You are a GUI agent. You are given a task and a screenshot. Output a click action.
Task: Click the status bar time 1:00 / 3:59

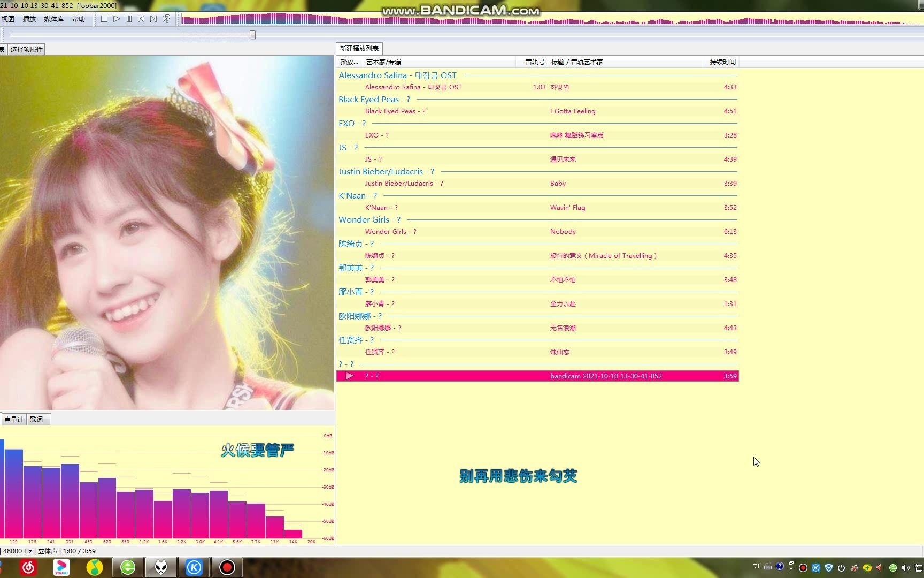pos(79,551)
